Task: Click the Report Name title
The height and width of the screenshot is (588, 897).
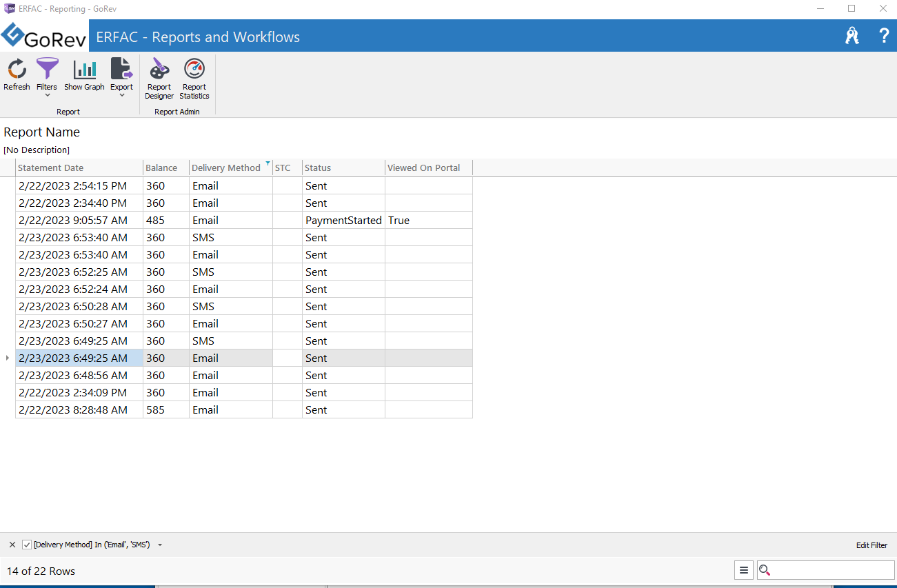Action: [41, 132]
